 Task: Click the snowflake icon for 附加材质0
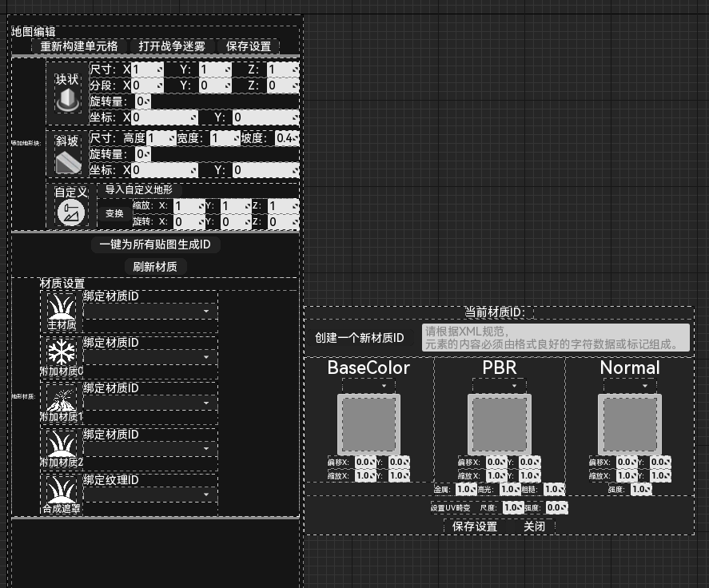coord(61,352)
